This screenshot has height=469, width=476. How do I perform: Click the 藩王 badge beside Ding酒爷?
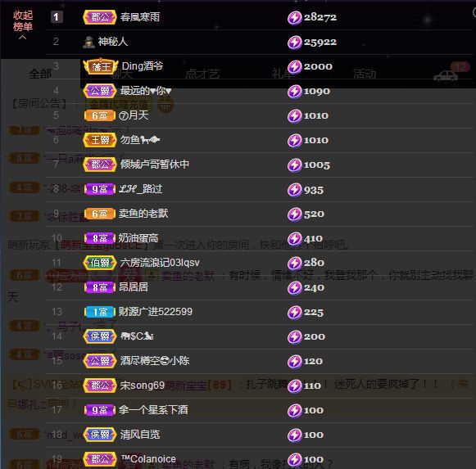pos(101,66)
